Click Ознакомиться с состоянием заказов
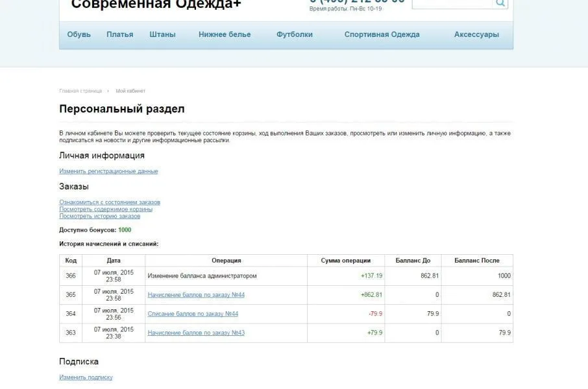Screen dimensions: 588x389 click(x=109, y=202)
